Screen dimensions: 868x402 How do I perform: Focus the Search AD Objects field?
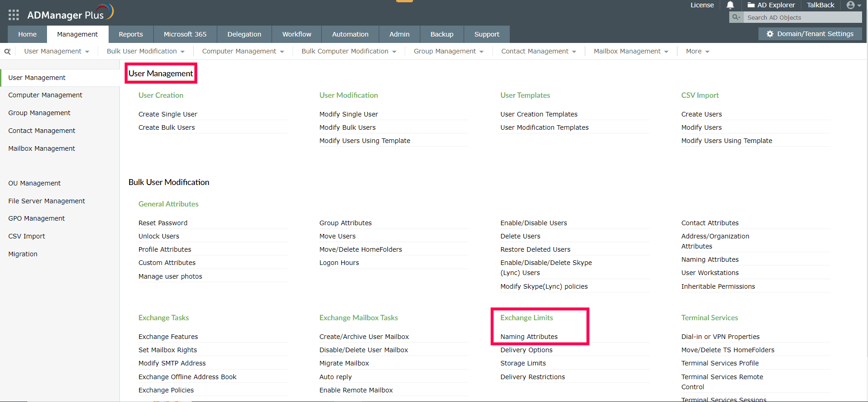(x=802, y=17)
